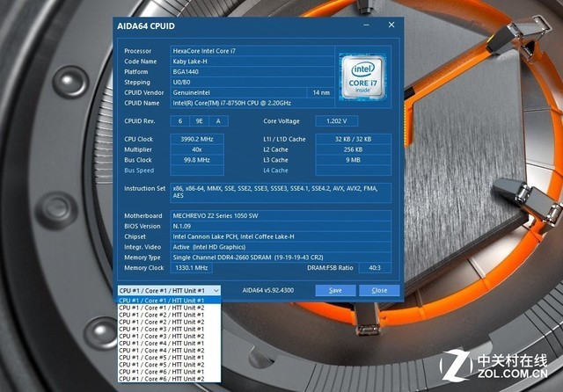The width and height of the screenshot is (563, 392).
Task: Click the CPUID Name i7-8750H field
Action: (x=252, y=103)
